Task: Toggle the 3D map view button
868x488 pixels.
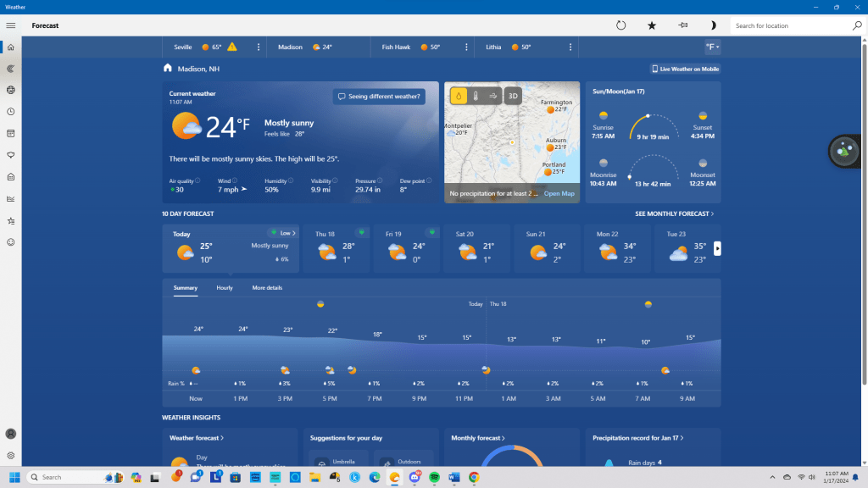Action: pyautogui.click(x=513, y=97)
